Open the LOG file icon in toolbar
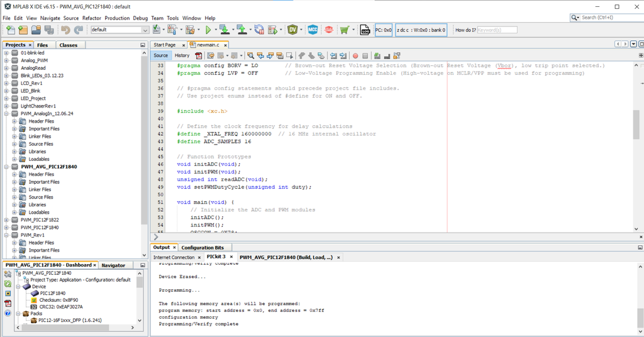Screen dimensions: 644x337 click(x=365, y=30)
